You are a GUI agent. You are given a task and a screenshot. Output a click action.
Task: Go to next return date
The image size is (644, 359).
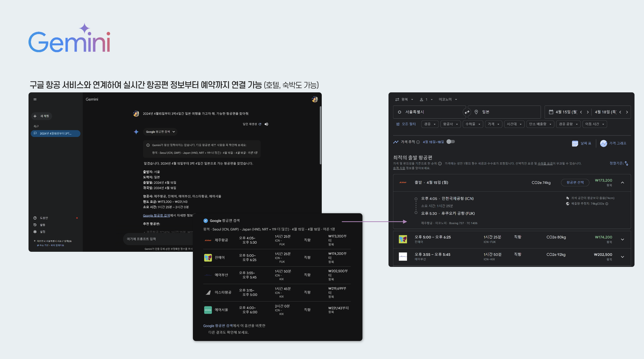627,112
